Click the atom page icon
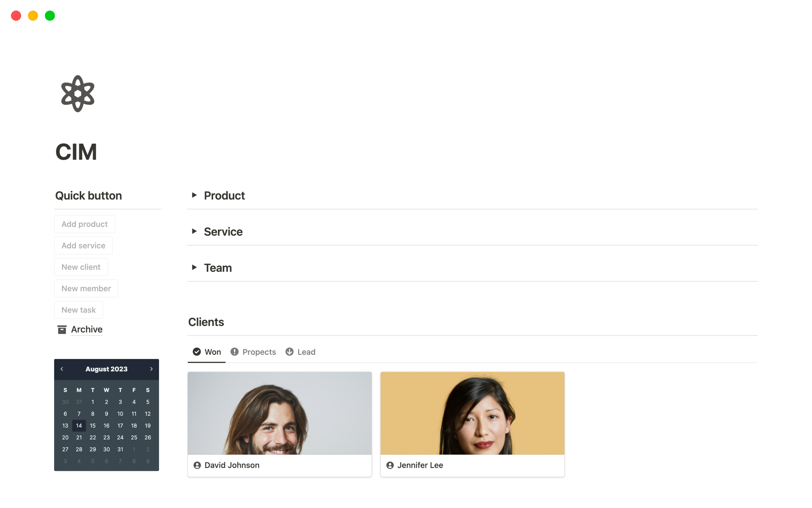 78,94
